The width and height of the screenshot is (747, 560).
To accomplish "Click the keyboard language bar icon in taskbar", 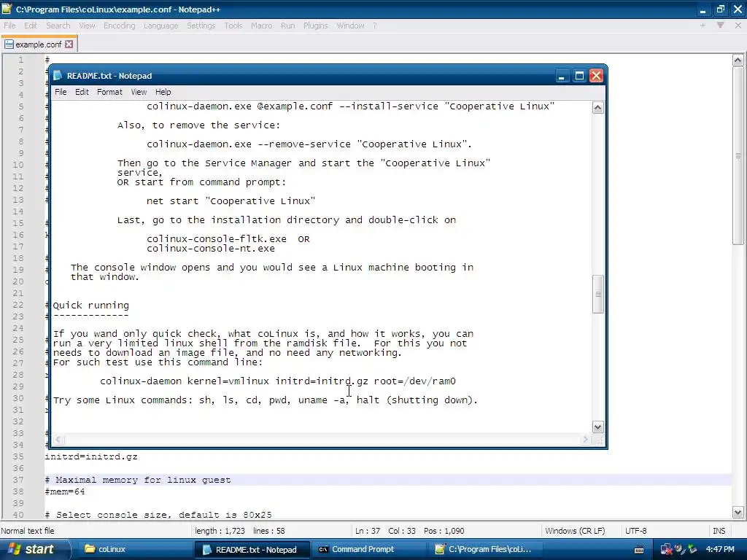I will point(639,550).
